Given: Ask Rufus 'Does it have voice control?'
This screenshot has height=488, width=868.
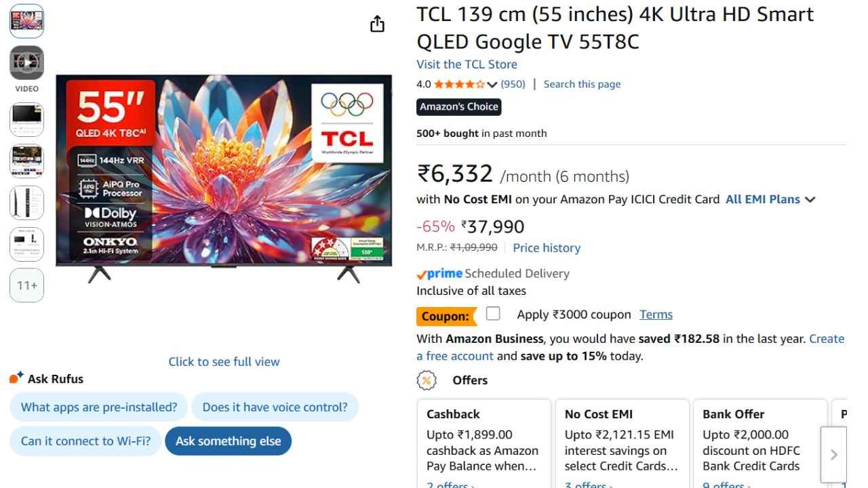Looking at the screenshot, I should coord(275,407).
